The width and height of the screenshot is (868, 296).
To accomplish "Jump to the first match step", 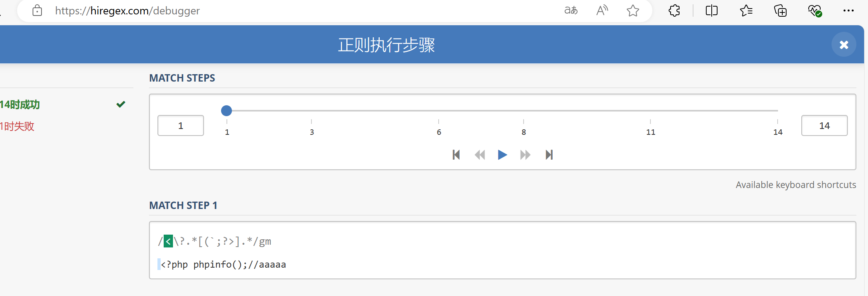I will coord(456,155).
